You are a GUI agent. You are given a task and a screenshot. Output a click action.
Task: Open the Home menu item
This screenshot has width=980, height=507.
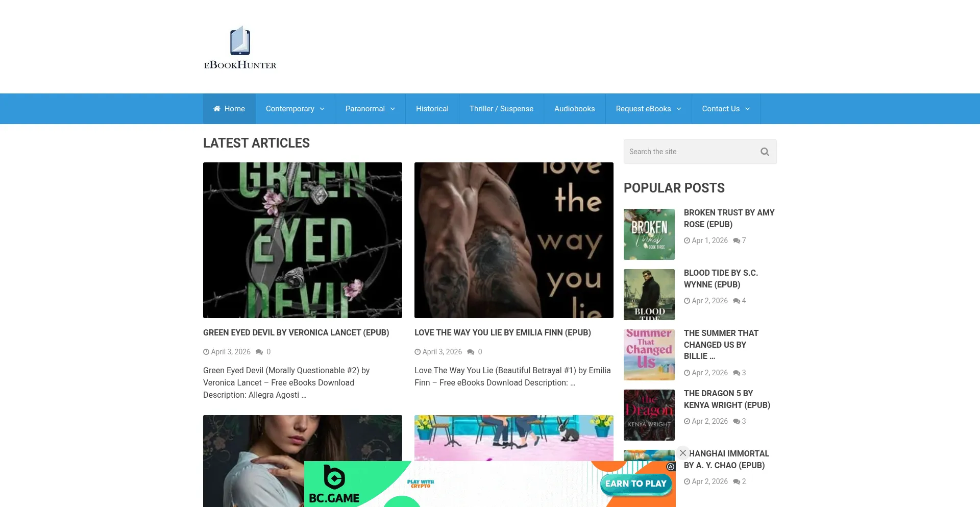click(229, 109)
